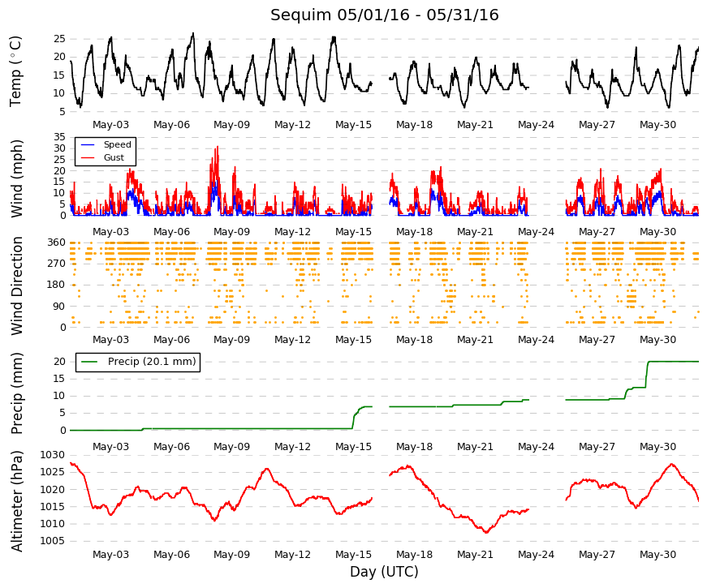Click the Altimeter (hPa) axis label
This screenshot has height=588, width=707.
tap(16, 501)
